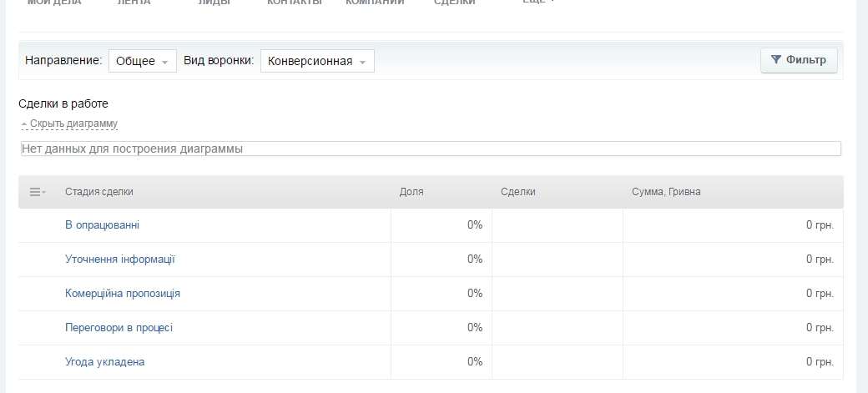This screenshot has width=868, height=393.
Task: Expand the Направление dropdown showing Общее
Action: coord(142,61)
